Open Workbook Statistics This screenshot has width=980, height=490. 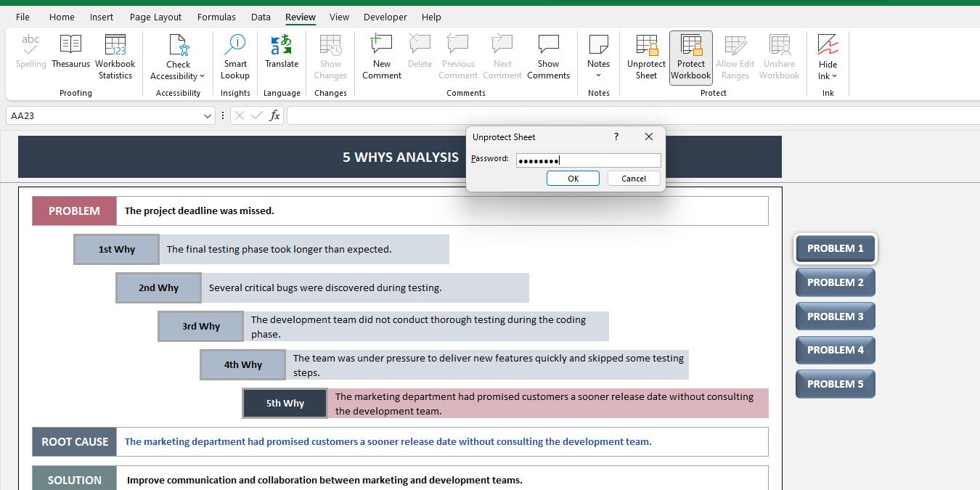coord(115,57)
